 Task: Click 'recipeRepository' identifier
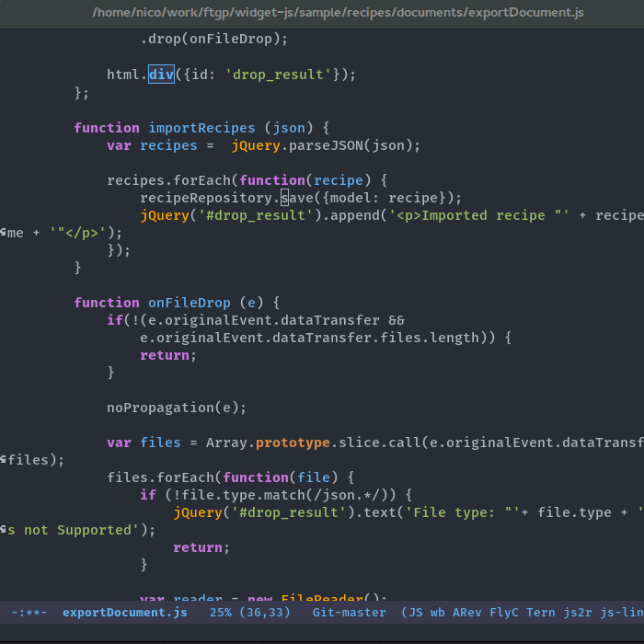(x=206, y=198)
